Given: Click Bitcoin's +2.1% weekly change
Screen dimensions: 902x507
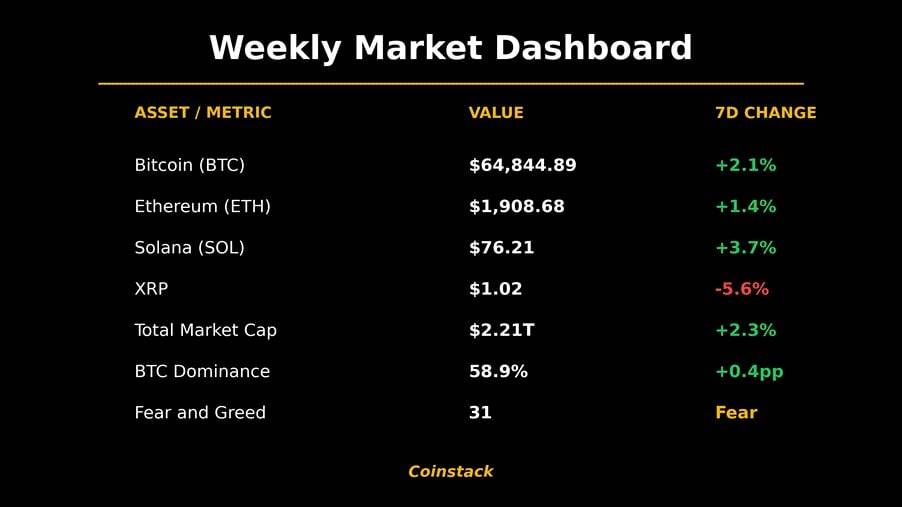Looking at the screenshot, I should 746,165.
